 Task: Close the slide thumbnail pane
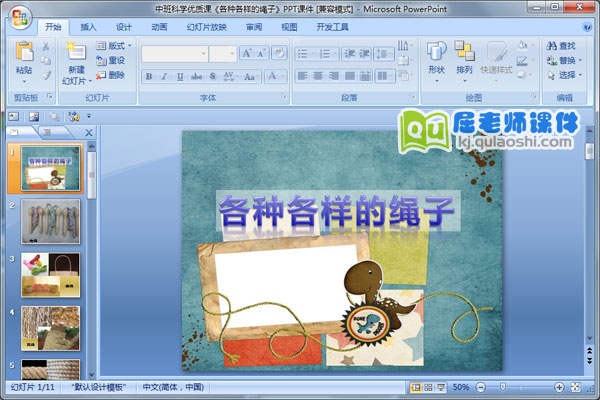point(89,133)
